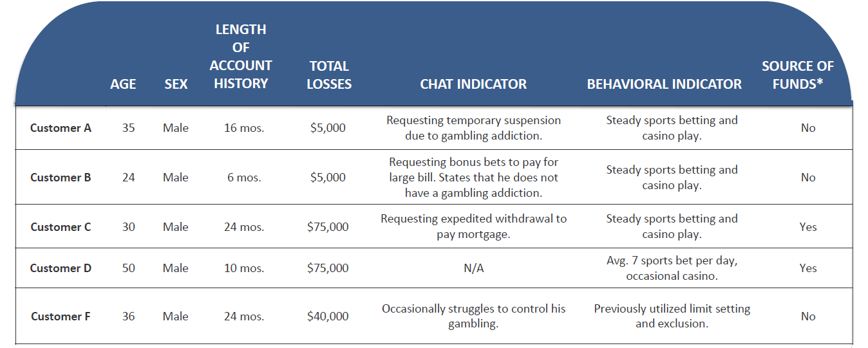Viewport: 868px width, 348px height.
Task: Select the $40,000 total losses cell
Action: pos(328,316)
